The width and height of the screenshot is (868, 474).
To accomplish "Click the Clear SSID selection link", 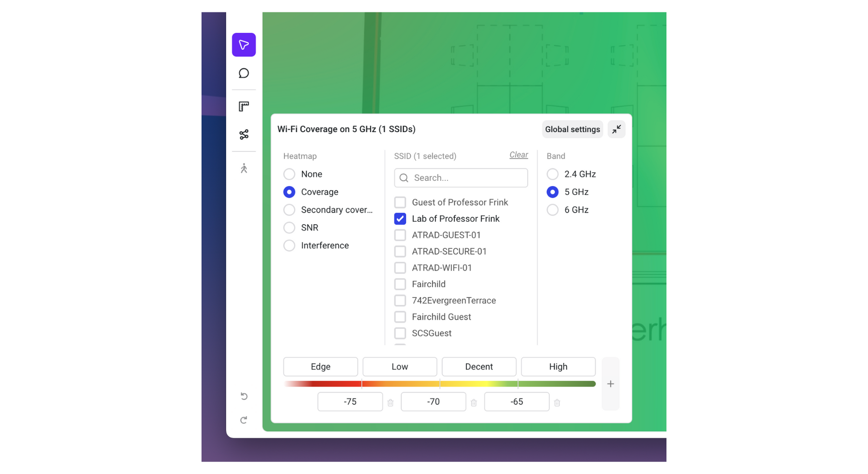I will [x=518, y=155].
